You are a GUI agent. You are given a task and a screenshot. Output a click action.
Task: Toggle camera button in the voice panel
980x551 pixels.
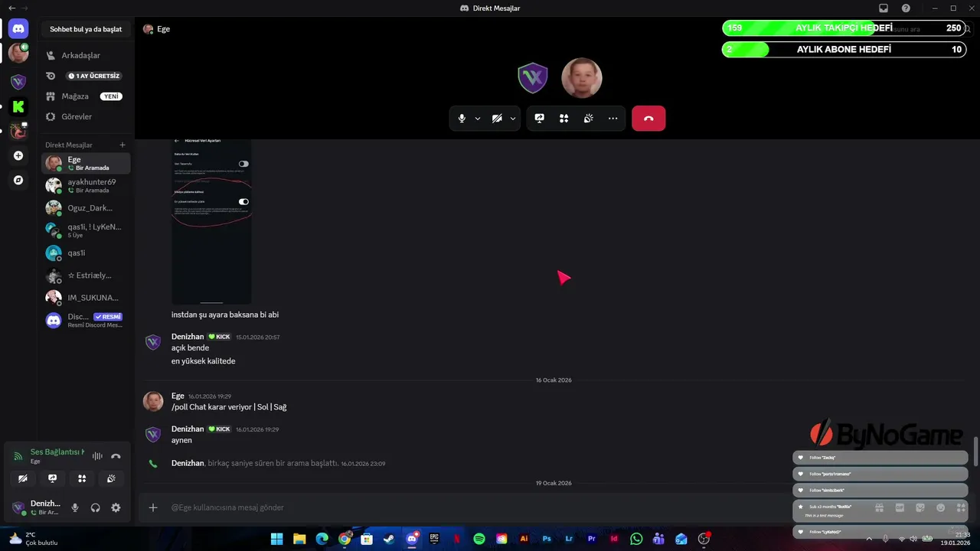coord(23,478)
